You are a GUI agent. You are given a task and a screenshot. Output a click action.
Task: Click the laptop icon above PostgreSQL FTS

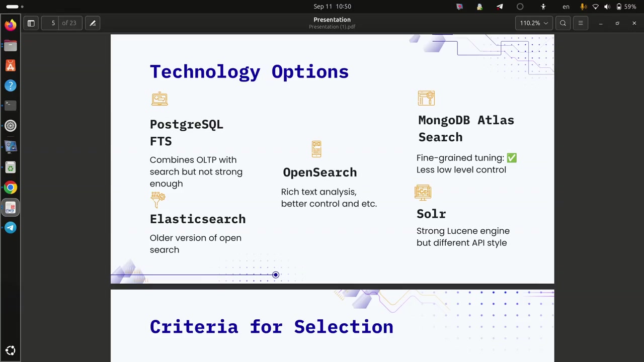click(x=159, y=99)
